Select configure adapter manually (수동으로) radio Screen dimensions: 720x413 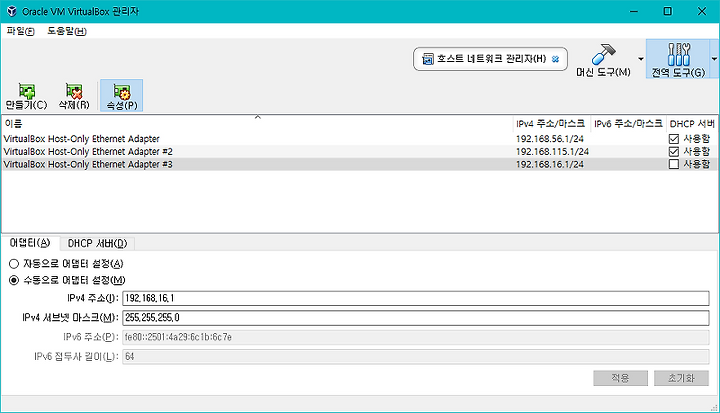14,280
